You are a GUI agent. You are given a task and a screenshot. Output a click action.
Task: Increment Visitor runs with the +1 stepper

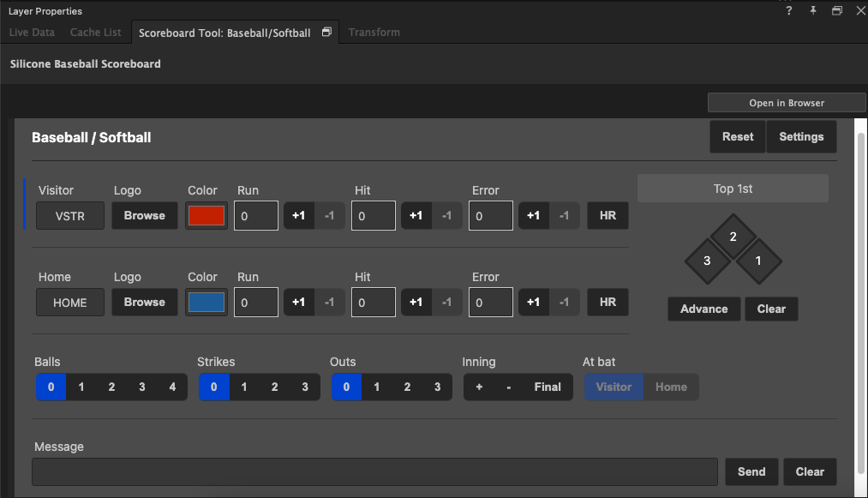click(298, 215)
